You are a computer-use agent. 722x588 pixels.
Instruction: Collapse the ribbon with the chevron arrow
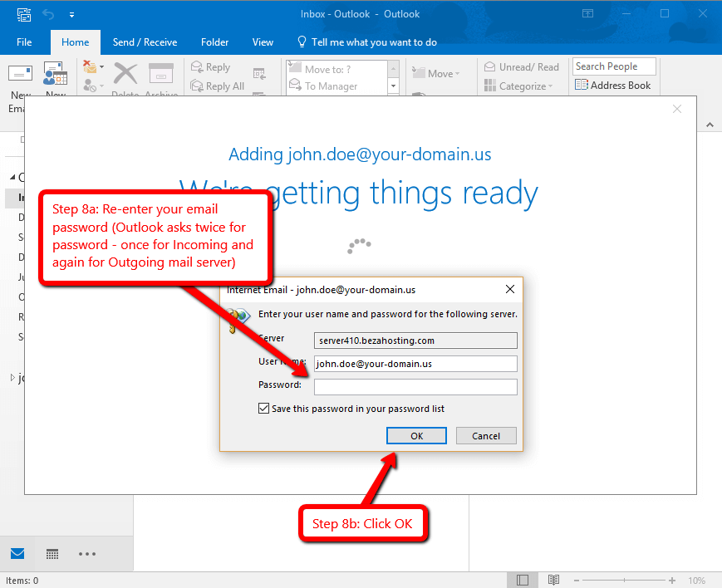[710, 125]
